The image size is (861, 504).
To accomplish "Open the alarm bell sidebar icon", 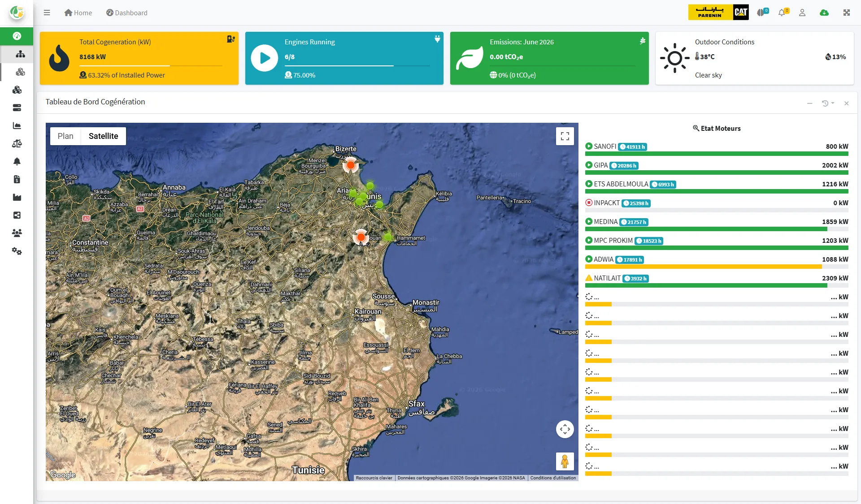I will pyautogui.click(x=17, y=161).
